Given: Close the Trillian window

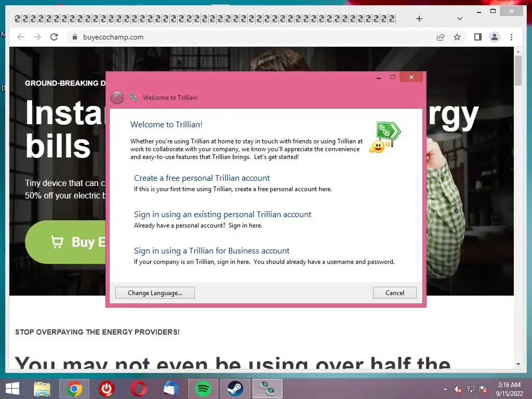Looking at the screenshot, I should [411, 77].
